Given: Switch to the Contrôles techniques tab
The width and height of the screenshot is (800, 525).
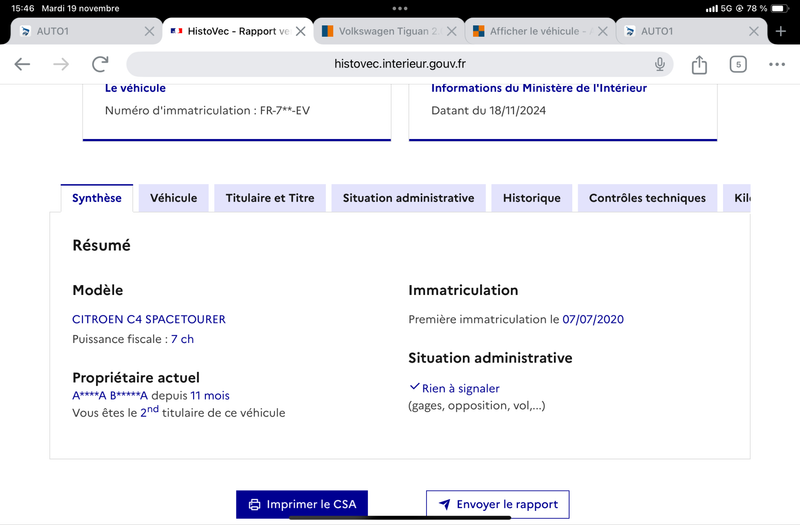Looking at the screenshot, I should click(x=647, y=198).
